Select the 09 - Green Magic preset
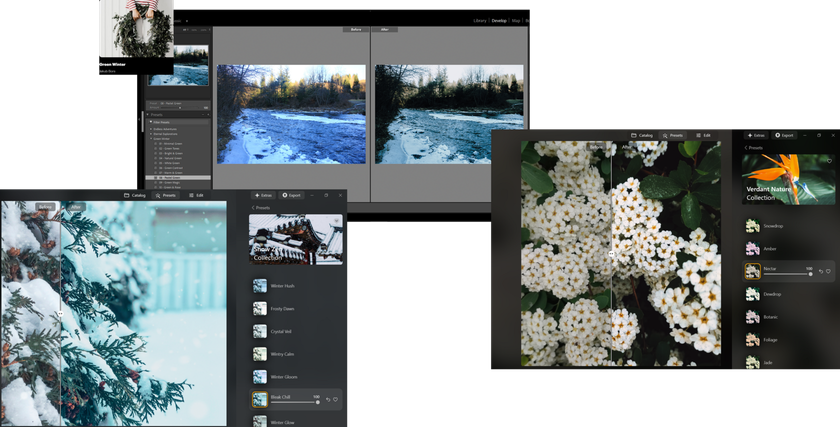This screenshot has height=427, width=840. coord(169,182)
